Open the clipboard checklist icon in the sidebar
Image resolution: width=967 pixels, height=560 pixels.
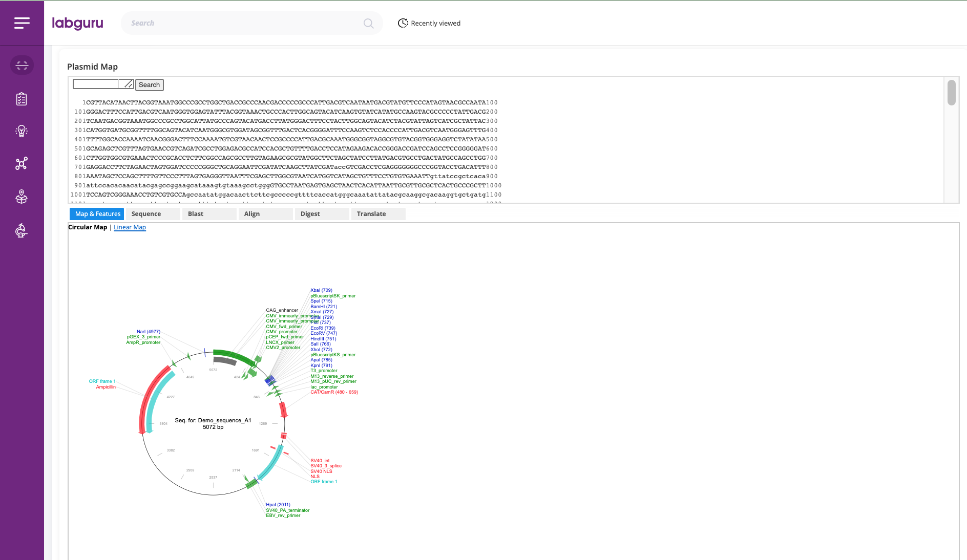click(x=22, y=99)
